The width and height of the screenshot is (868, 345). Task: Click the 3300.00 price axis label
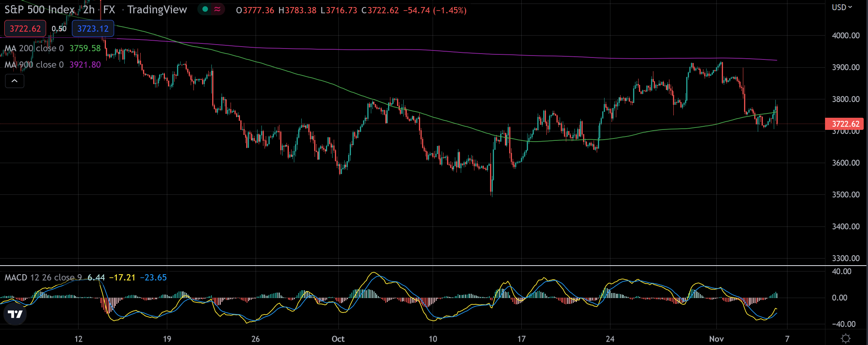846,258
